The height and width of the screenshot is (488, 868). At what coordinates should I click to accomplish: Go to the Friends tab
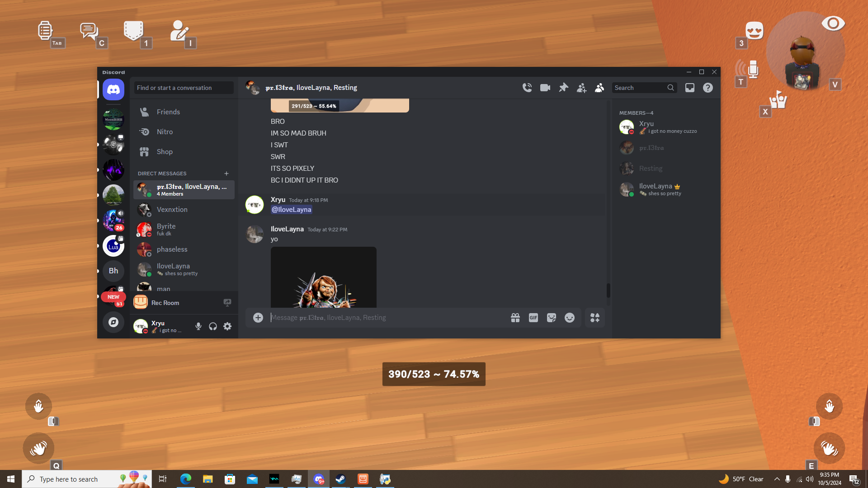168,112
